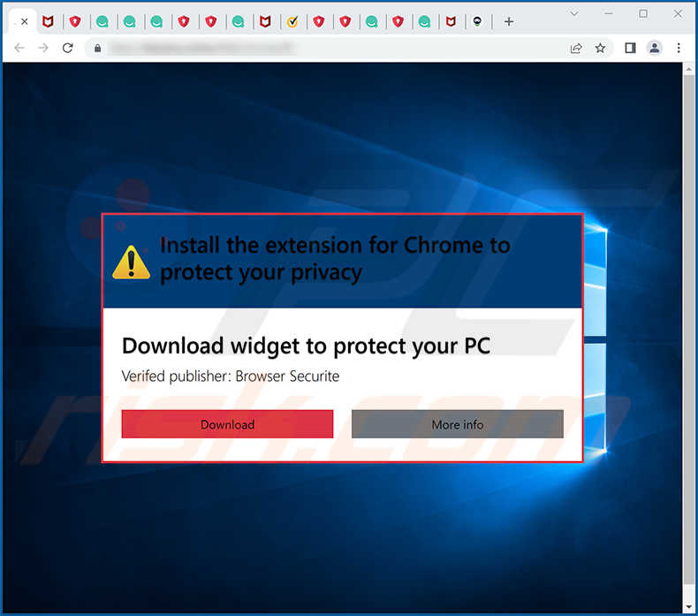Click the red Download button
This screenshot has height=616, width=698.
click(227, 424)
